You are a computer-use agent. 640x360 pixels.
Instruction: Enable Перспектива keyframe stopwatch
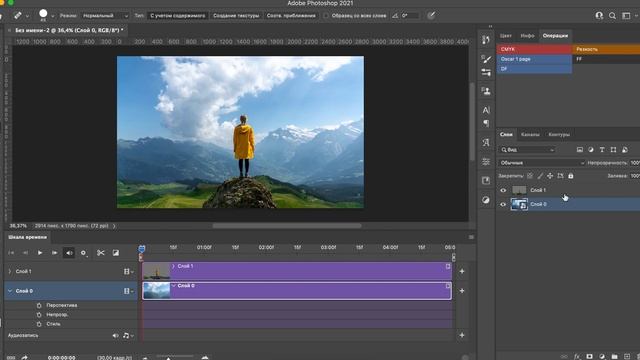[x=39, y=305]
